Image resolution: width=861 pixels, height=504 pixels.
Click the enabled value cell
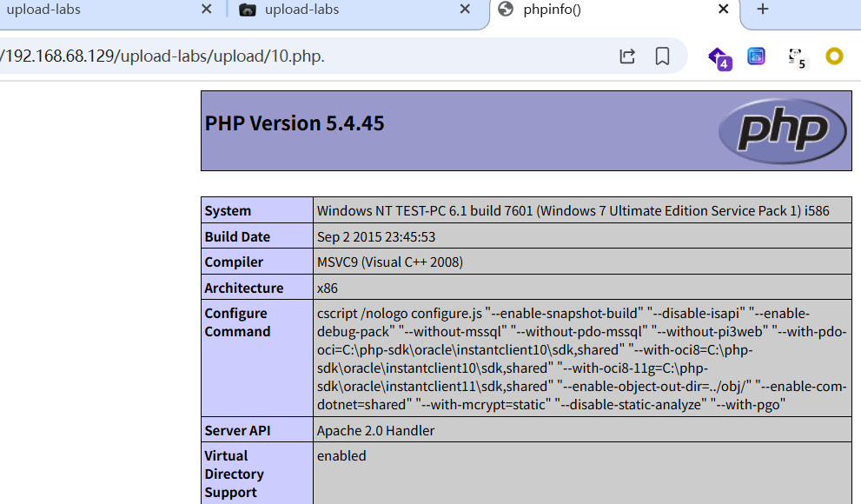click(x=583, y=474)
